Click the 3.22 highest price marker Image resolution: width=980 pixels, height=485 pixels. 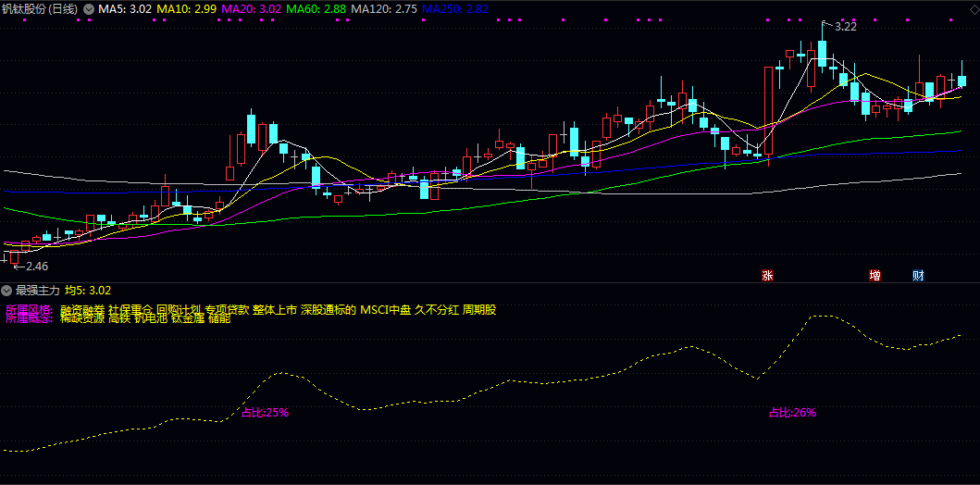845,27
